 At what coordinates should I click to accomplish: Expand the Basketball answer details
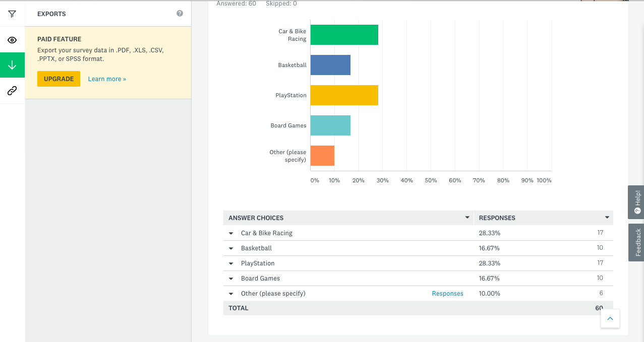click(231, 248)
